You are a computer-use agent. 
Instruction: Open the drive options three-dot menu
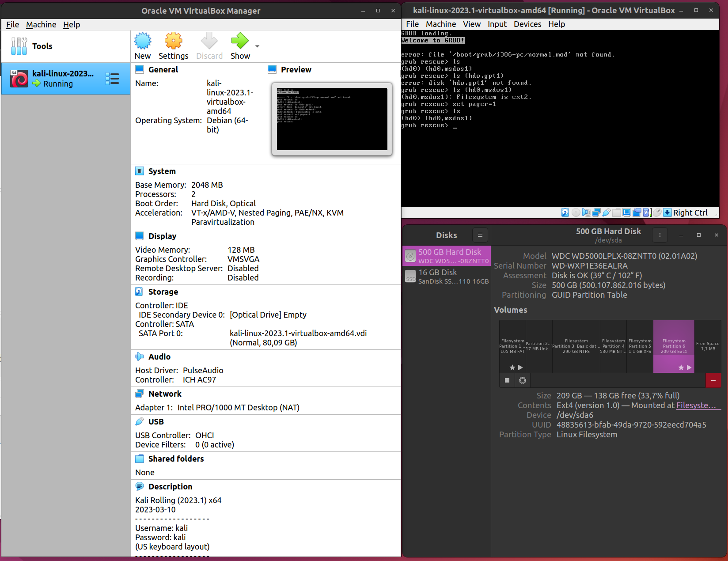click(660, 235)
